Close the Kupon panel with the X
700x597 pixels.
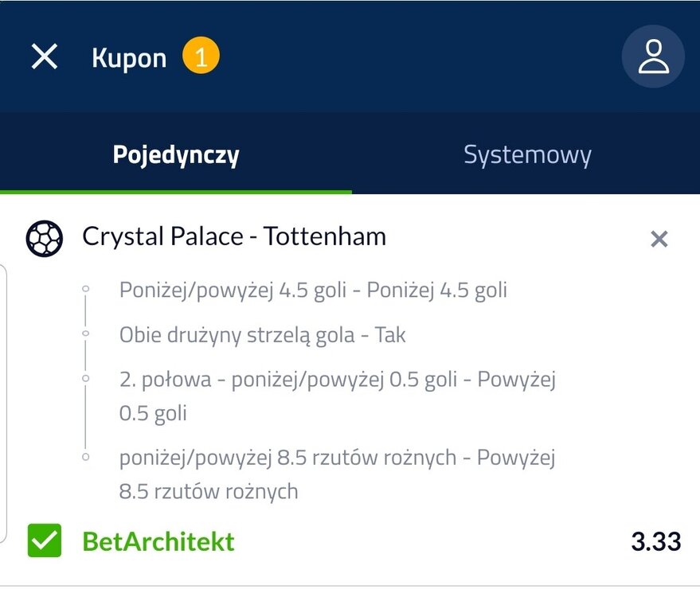click(x=45, y=57)
